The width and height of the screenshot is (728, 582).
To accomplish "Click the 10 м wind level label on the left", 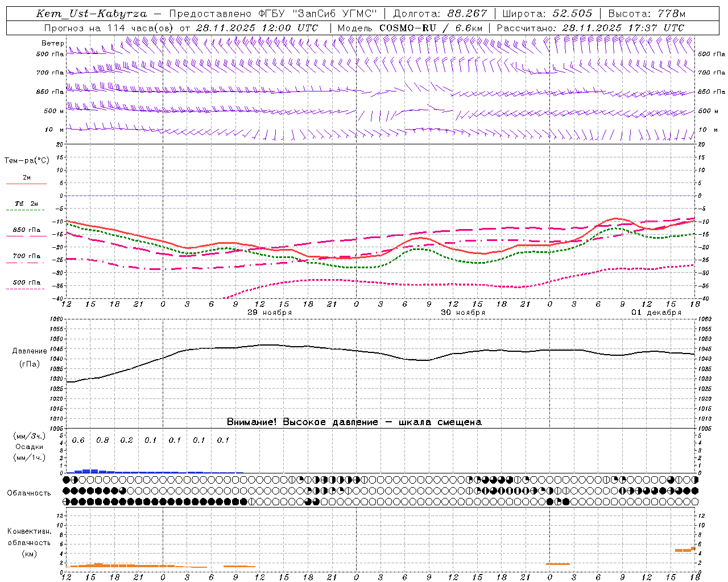I will point(55,130).
